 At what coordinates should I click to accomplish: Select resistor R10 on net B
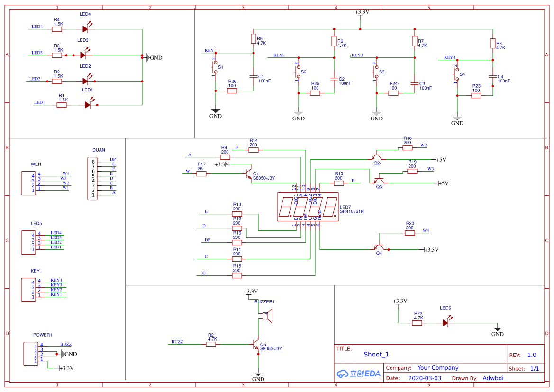(339, 183)
